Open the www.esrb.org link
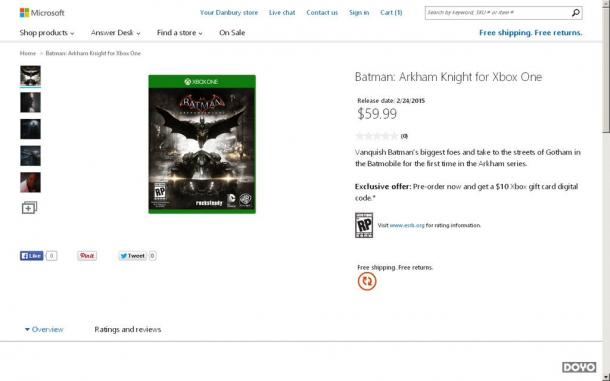The height and width of the screenshot is (381, 610). [407, 225]
